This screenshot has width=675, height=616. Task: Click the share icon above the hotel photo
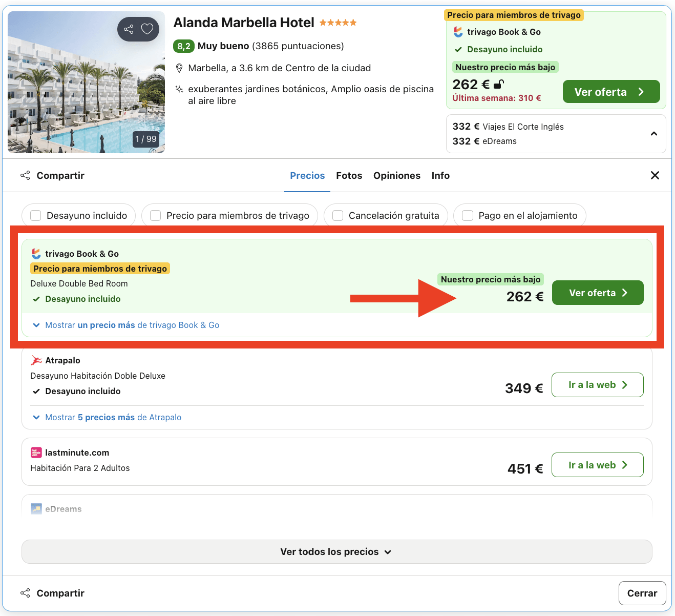128,29
